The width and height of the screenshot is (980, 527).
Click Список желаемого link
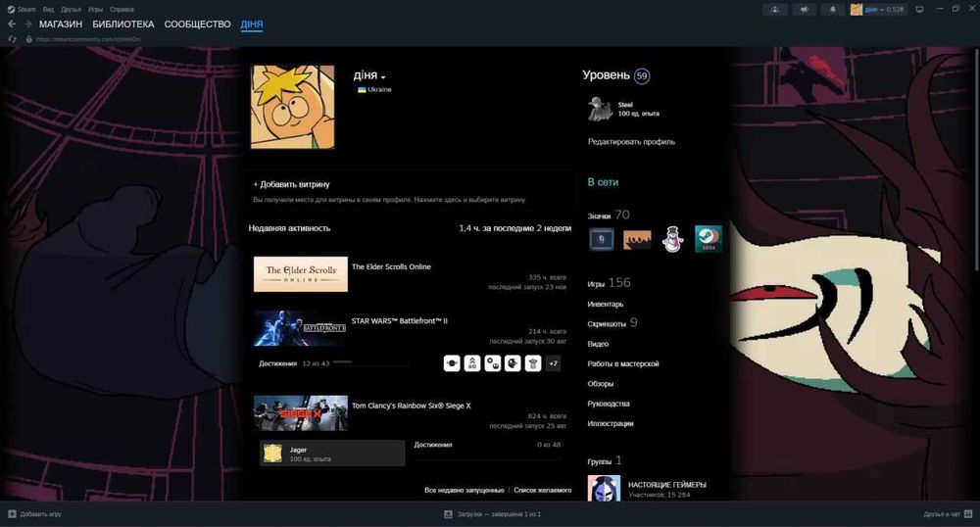[x=543, y=490]
